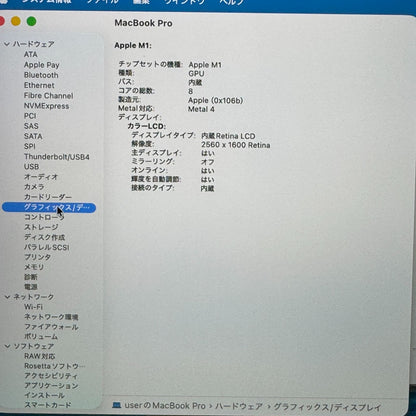This screenshot has width=416, height=416.
Task: Select the SATA entry
Action: tap(33, 136)
